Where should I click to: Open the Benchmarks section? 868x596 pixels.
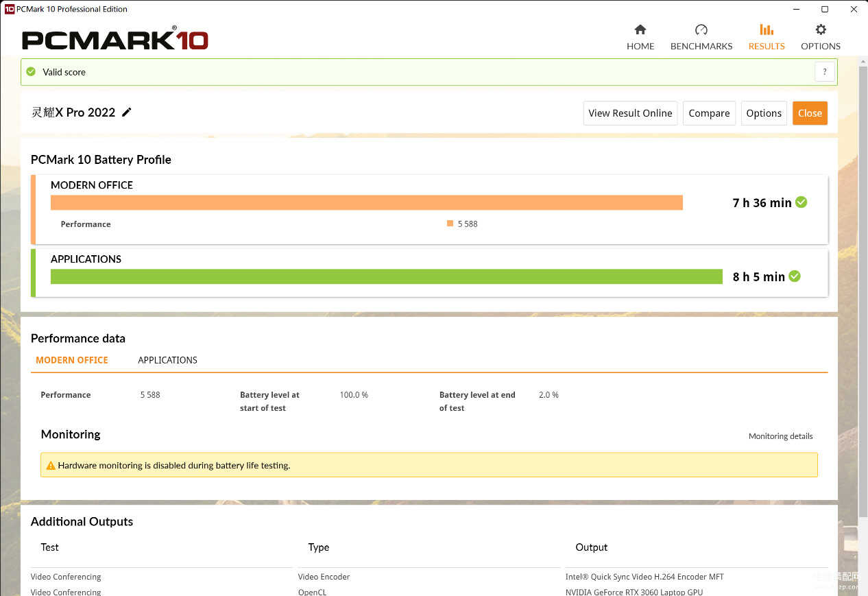click(701, 38)
